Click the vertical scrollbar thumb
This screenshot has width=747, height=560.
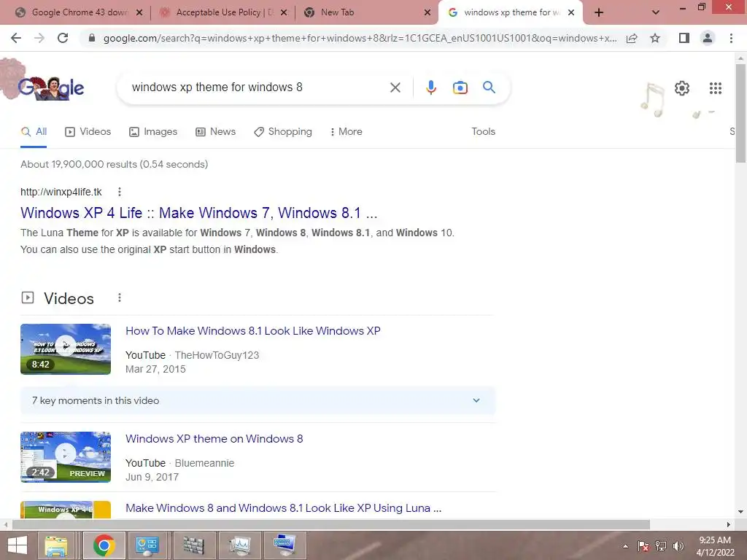pos(740,113)
